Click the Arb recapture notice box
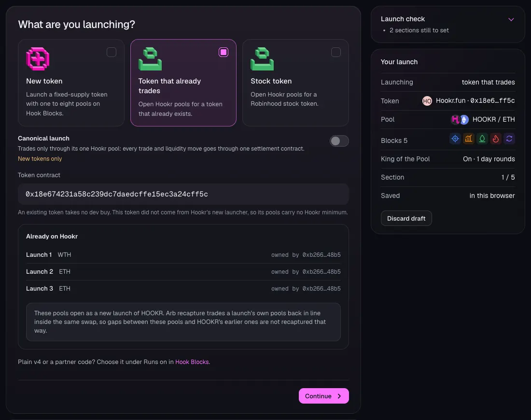This screenshot has height=420, width=531. (183, 322)
